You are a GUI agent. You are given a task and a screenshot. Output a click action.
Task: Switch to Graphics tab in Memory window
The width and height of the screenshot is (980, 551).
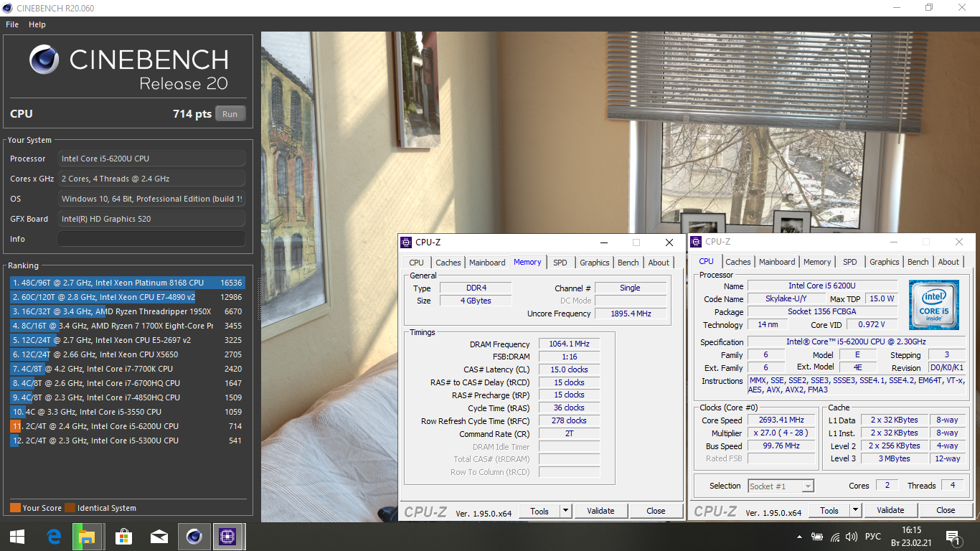(x=595, y=263)
